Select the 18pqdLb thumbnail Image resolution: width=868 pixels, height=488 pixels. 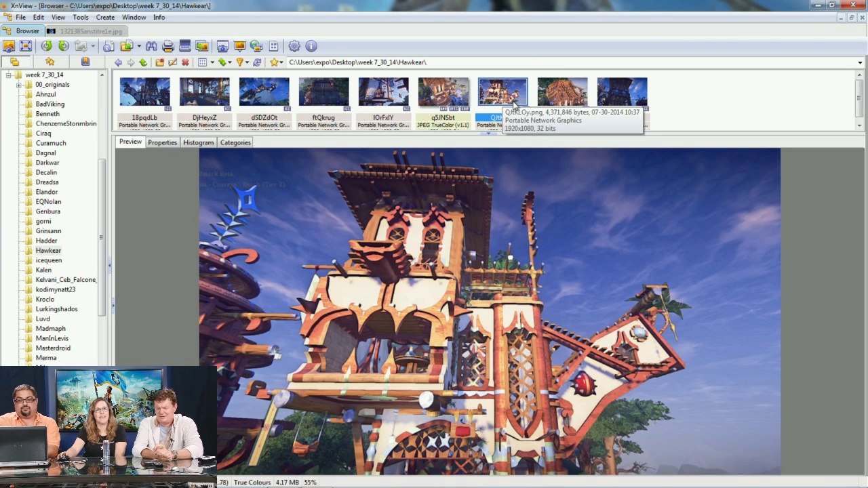click(144, 102)
